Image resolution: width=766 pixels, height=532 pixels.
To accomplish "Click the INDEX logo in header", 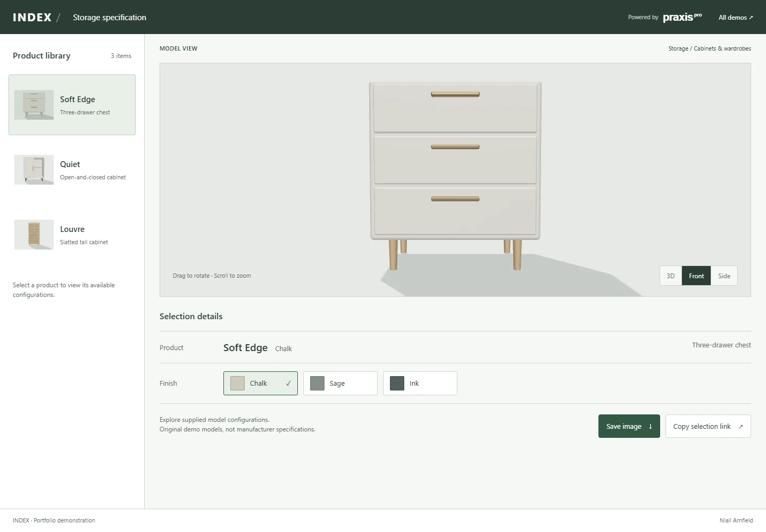I will click(32, 17).
